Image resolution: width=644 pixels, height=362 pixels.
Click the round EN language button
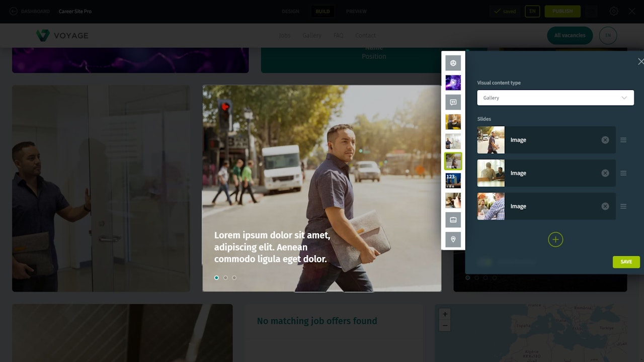pos(608,35)
